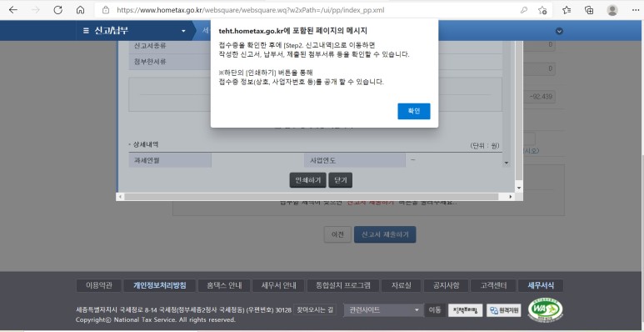Click the hometax.go.kr address bar URL
This screenshot has height=332, width=644.
coord(251,10)
